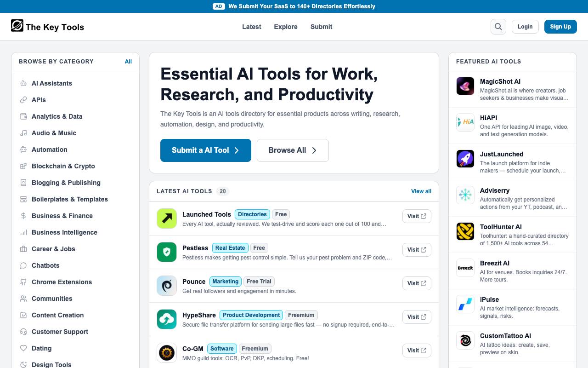588x368 pixels.
Task: Click the Breezit logo thumbnail
Action: pyautogui.click(x=465, y=268)
